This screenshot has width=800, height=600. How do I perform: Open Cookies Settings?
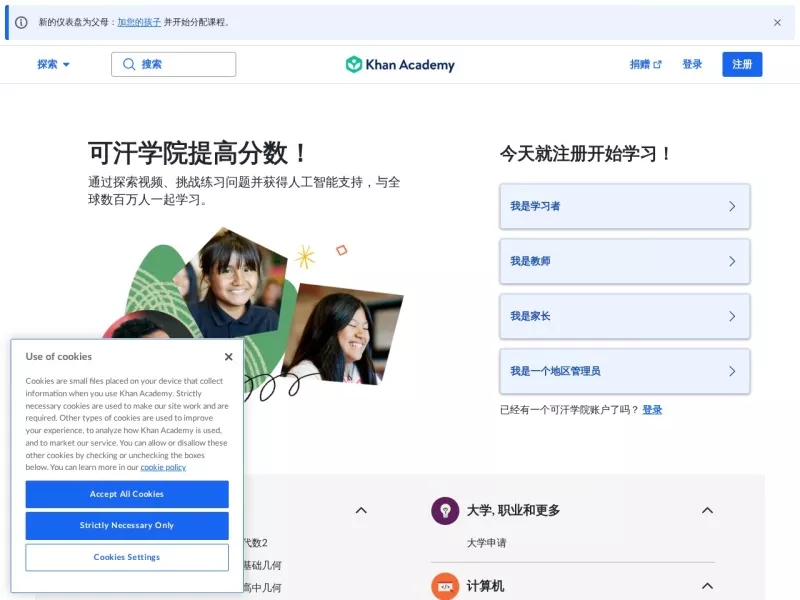click(x=127, y=557)
